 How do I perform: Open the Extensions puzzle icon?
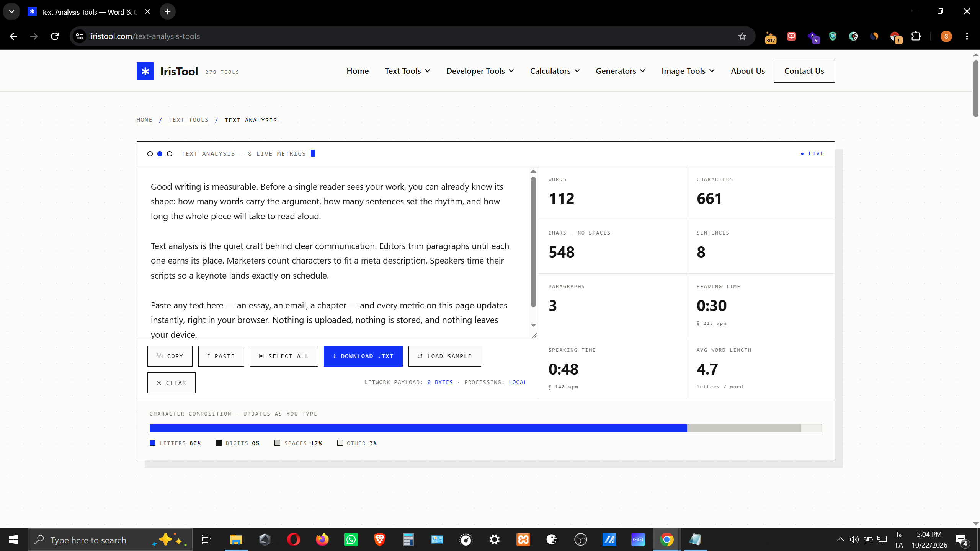coord(916,36)
